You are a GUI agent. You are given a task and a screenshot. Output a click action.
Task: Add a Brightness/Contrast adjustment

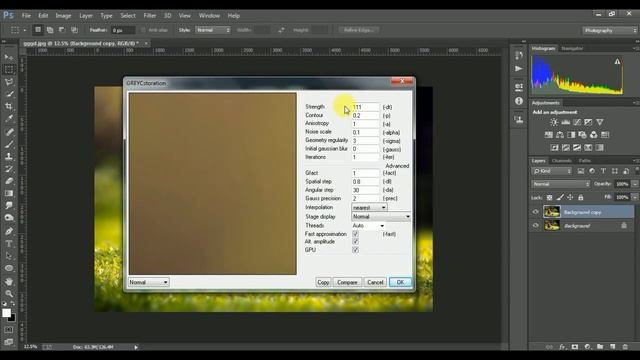click(554, 122)
